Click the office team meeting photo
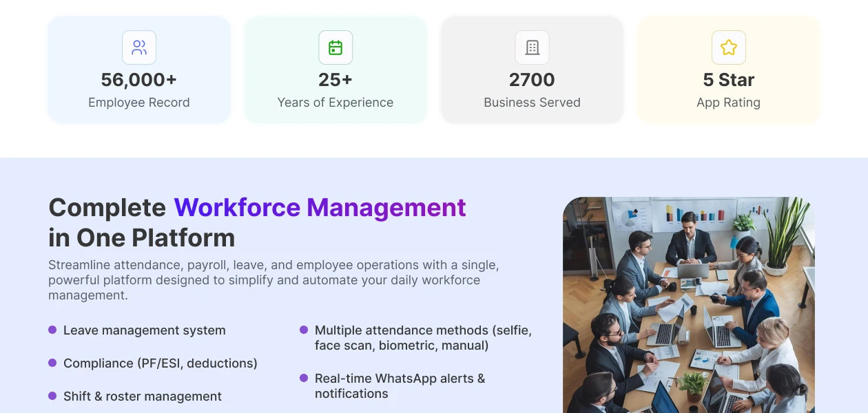This screenshot has height=413, width=868. [x=688, y=305]
